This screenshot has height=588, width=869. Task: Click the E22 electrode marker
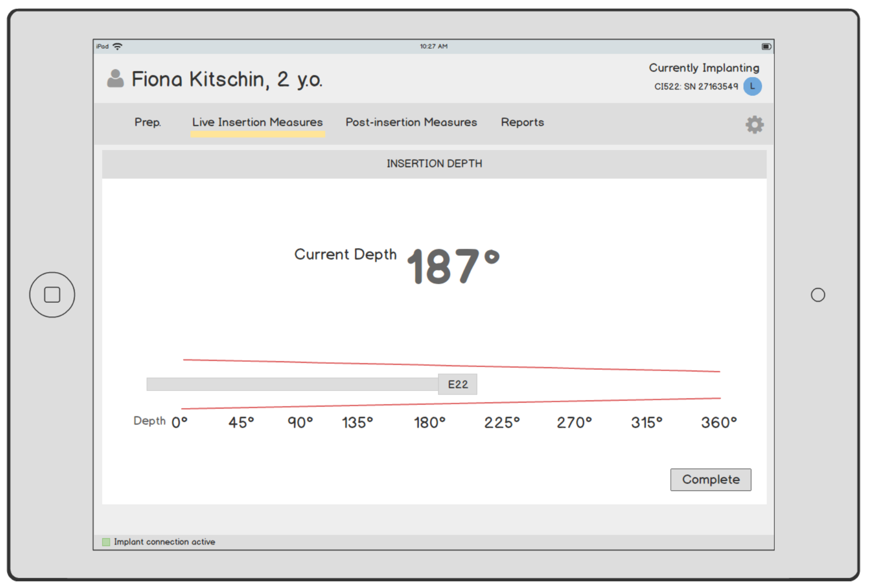point(457,384)
